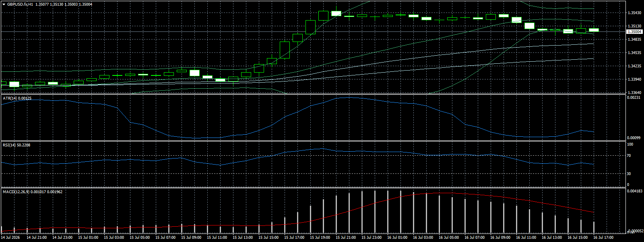Click the 16 Jul 17:00 time label
The image size is (644, 242).
tap(603, 238)
